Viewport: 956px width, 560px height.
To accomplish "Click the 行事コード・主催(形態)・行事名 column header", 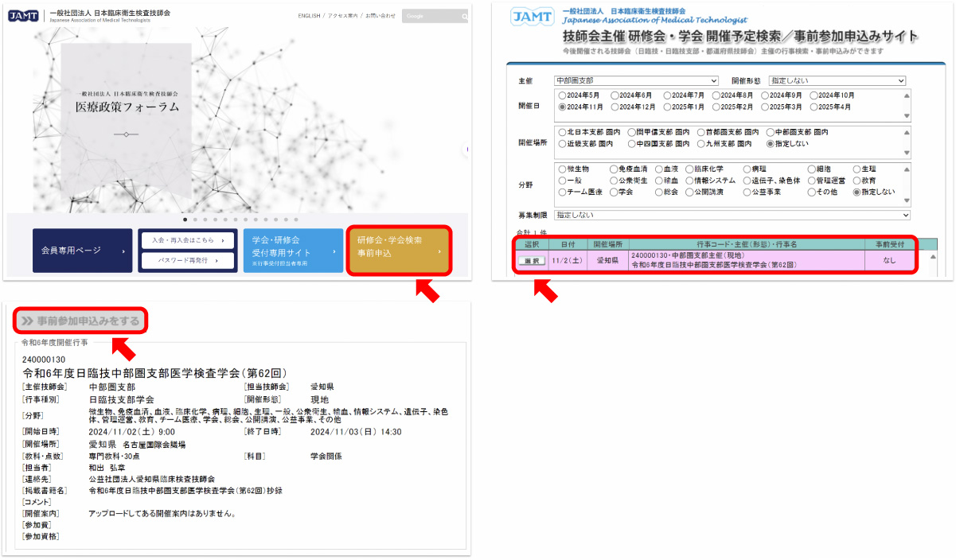I will point(746,244).
